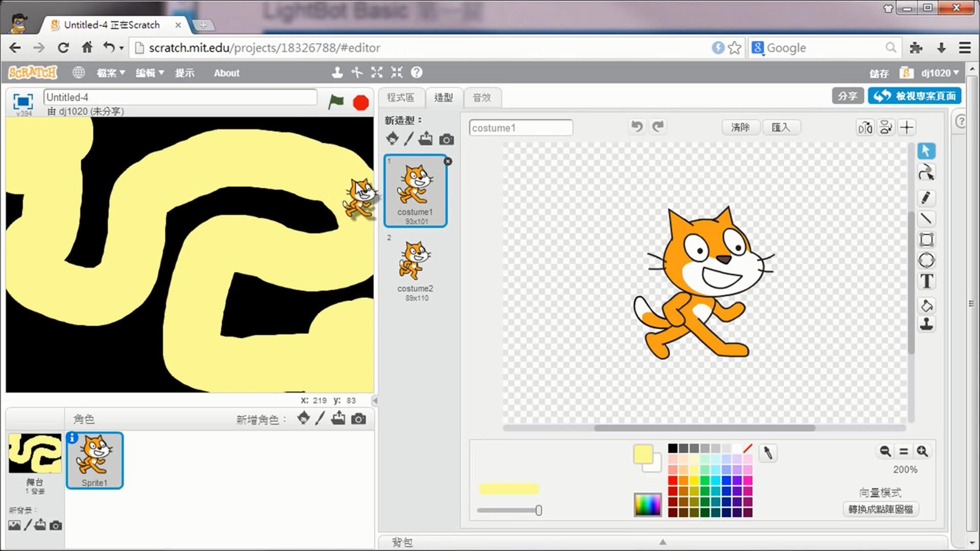Click 轉換成點陣圖檔 convert to bitmap button
Image resolution: width=980 pixels, height=551 pixels.
pyautogui.click(x=880, y=509)
